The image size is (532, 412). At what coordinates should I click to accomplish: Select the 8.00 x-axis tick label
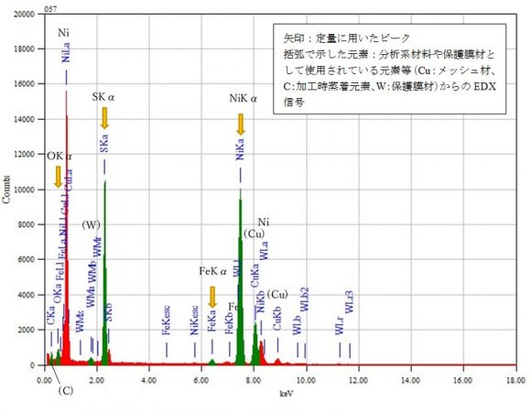pyautogui.click(x=254, y=381)
